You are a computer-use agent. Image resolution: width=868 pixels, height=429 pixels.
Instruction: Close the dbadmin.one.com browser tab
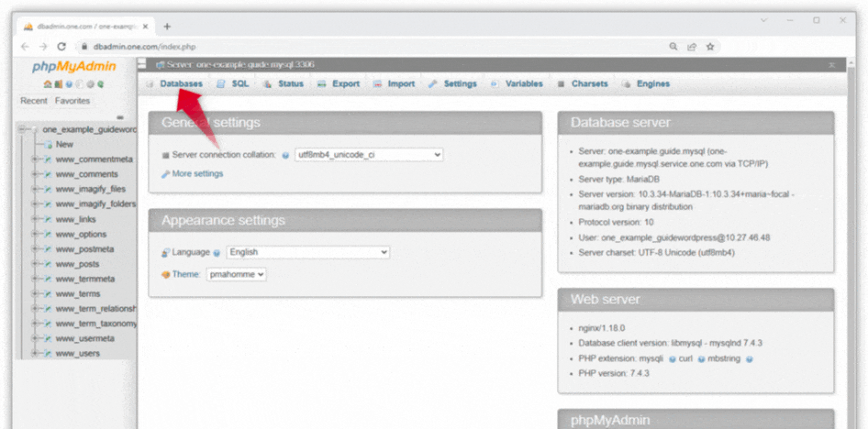coord(146,26)
